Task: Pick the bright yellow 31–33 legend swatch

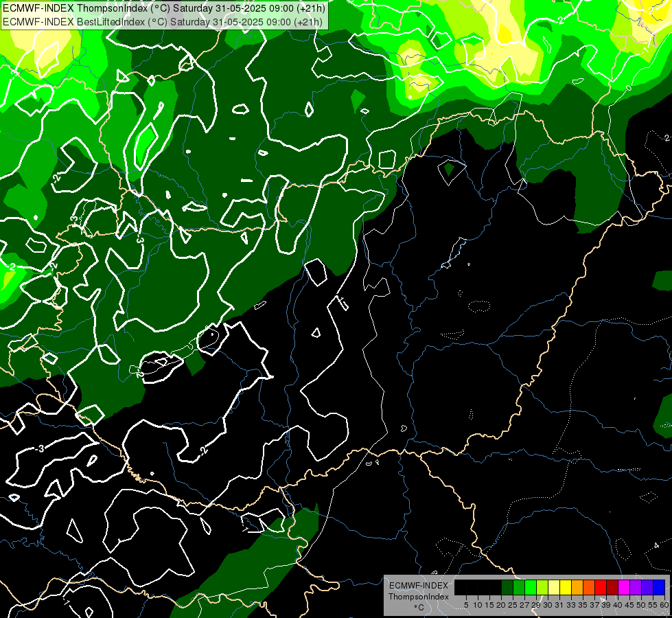Action: [566, 588]
